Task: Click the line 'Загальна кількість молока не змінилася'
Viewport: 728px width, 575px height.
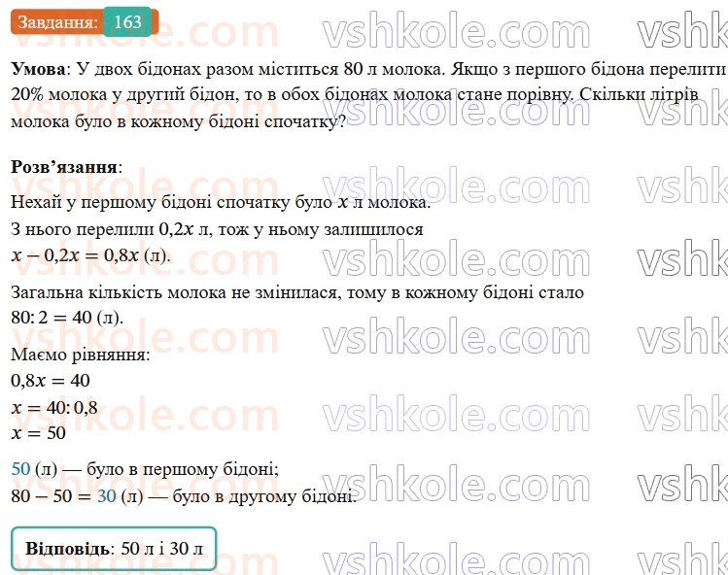Action: click(174, 292)
